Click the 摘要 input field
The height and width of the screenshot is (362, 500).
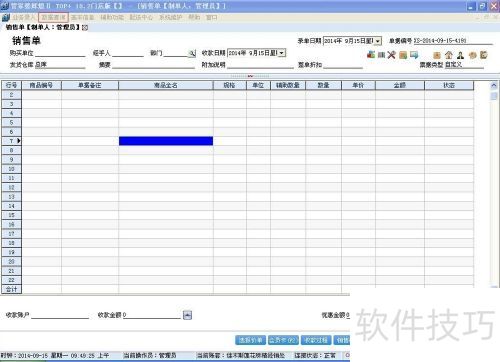153,65
